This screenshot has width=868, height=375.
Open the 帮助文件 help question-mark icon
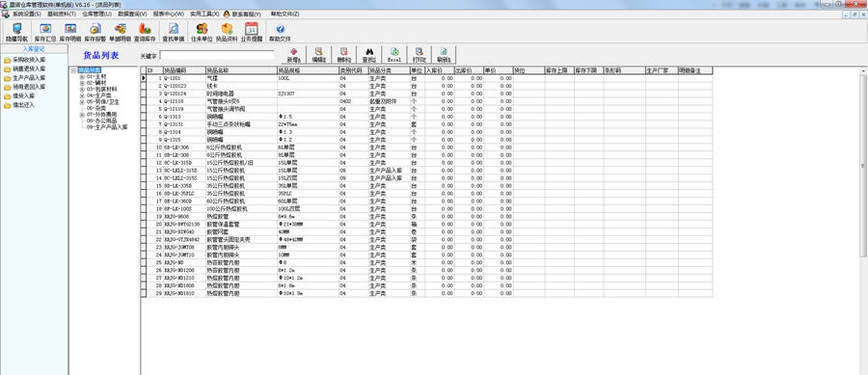click(x=280, y=33)
